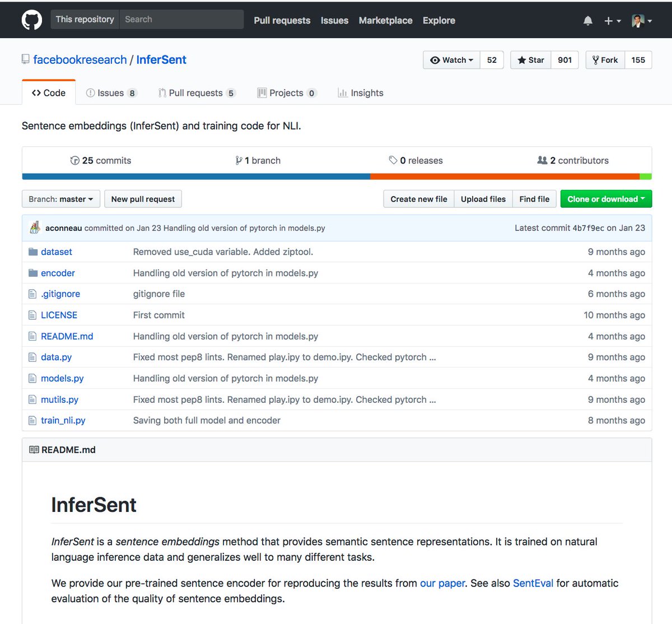Open the Watch dropdown button

(x=451, y=60)
